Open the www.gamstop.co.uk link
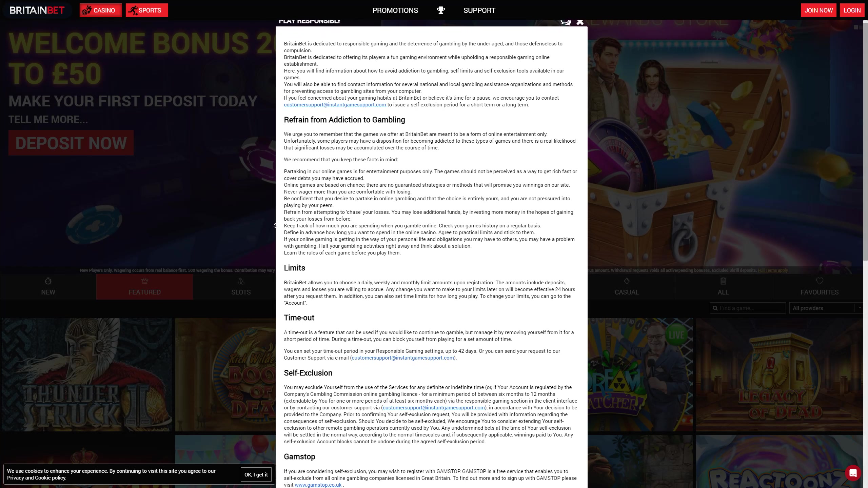This screenshot has width=868, height=488. coord(318,485)
